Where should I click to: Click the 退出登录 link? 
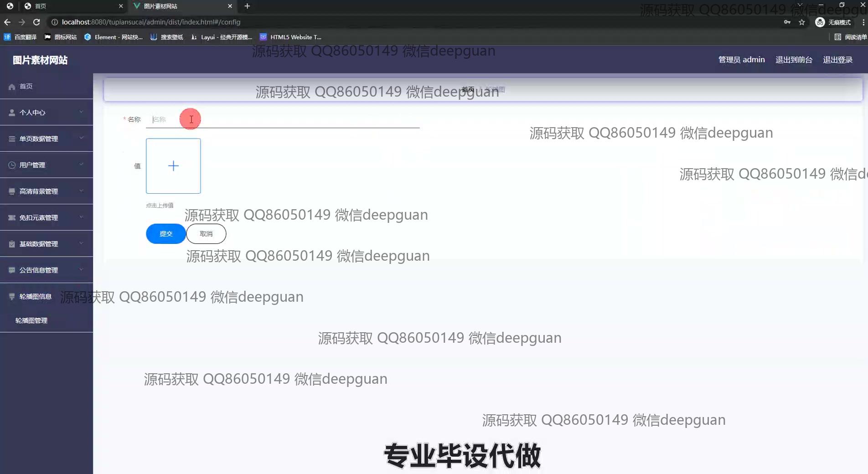point(837,60)
